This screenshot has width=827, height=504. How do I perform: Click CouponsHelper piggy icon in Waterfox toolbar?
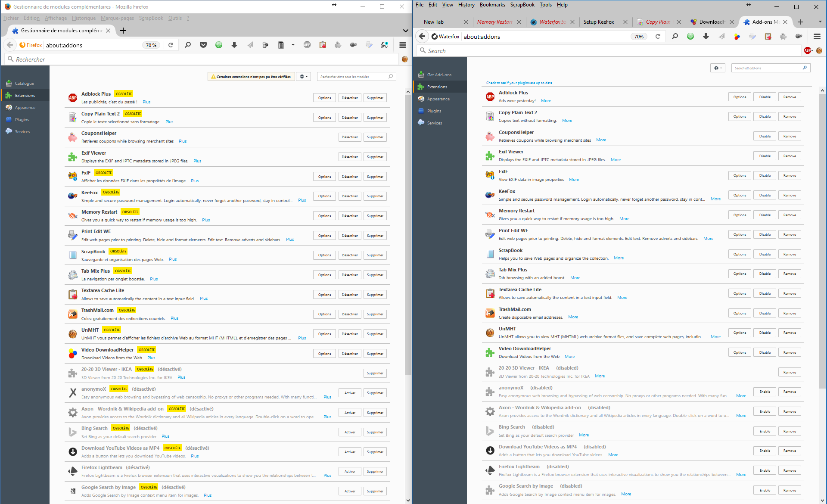[783, 37]
